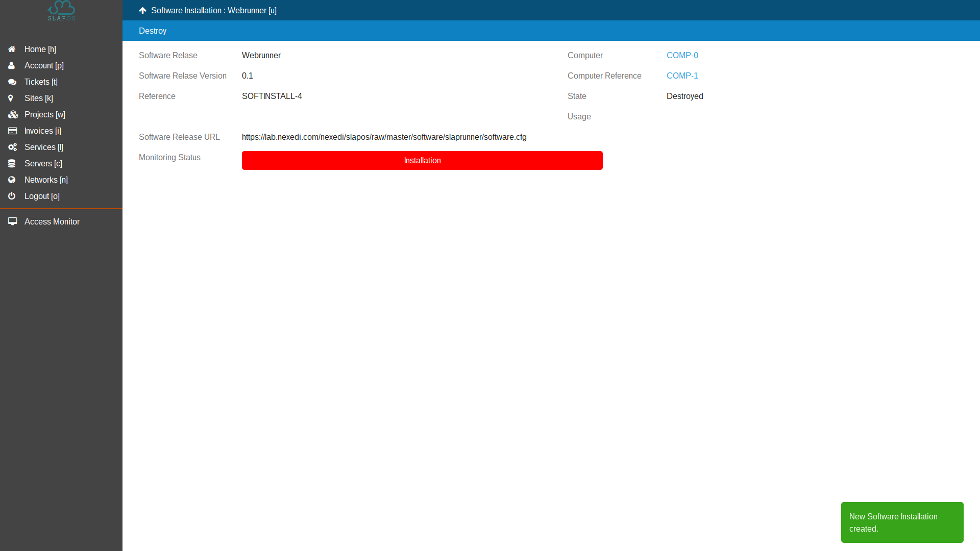Viewport: 980px width, 551px height.
Task: Click the Tickets chat bubbles icon
Action: (x=12, y=82)
